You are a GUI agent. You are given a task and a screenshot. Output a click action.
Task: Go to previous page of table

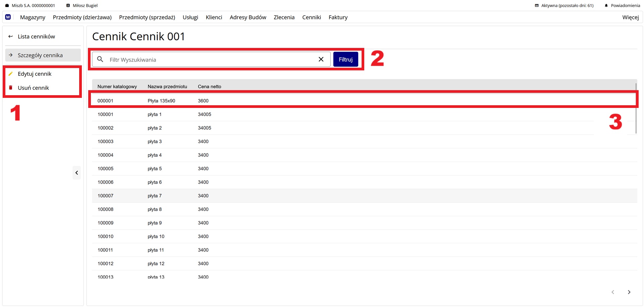click(x=613, y=292)
